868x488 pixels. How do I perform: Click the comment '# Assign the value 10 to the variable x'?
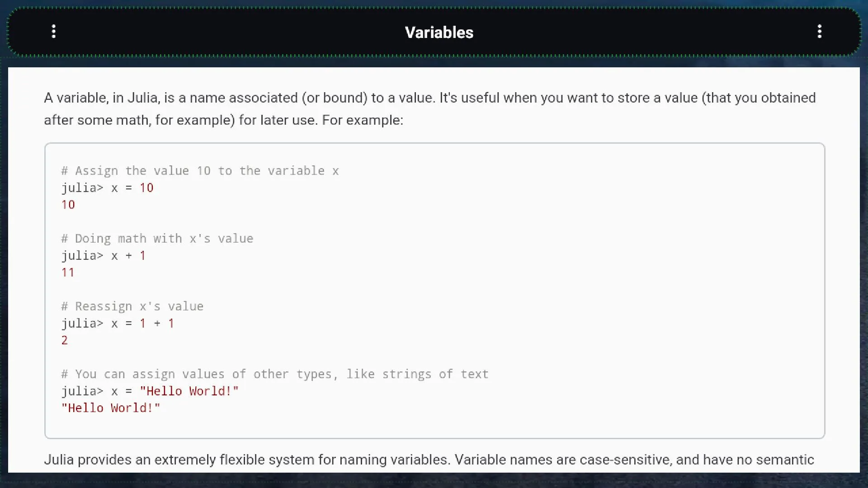tap(200, 171)
